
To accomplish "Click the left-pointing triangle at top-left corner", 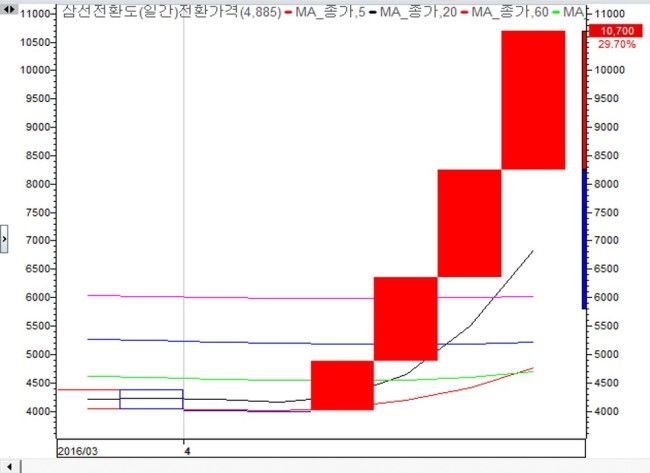I will click(6, 9).
